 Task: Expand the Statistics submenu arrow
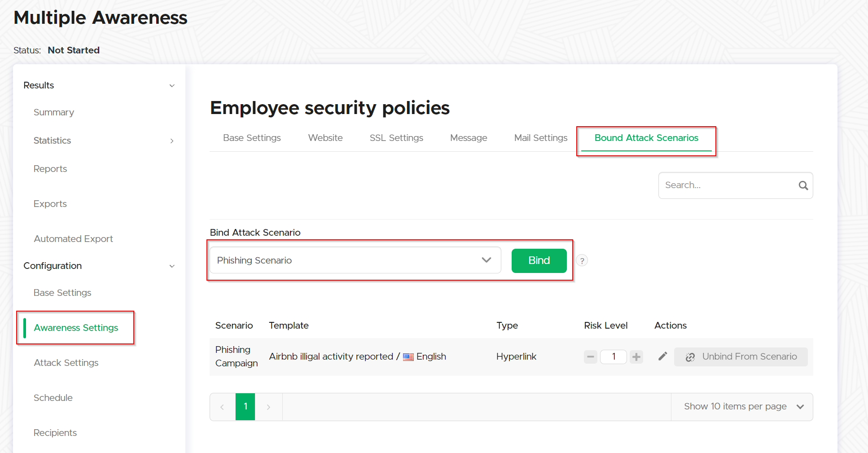172,141
